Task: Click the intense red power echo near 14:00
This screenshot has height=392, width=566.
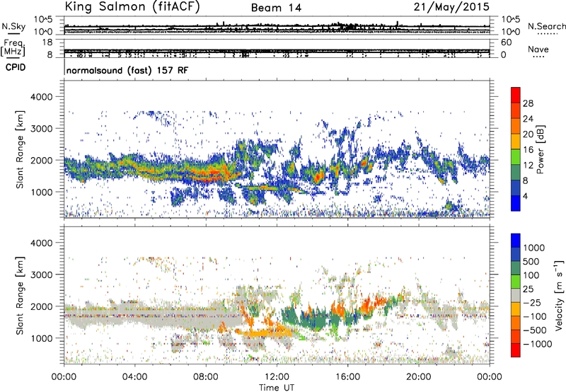Action: [318, 177]
